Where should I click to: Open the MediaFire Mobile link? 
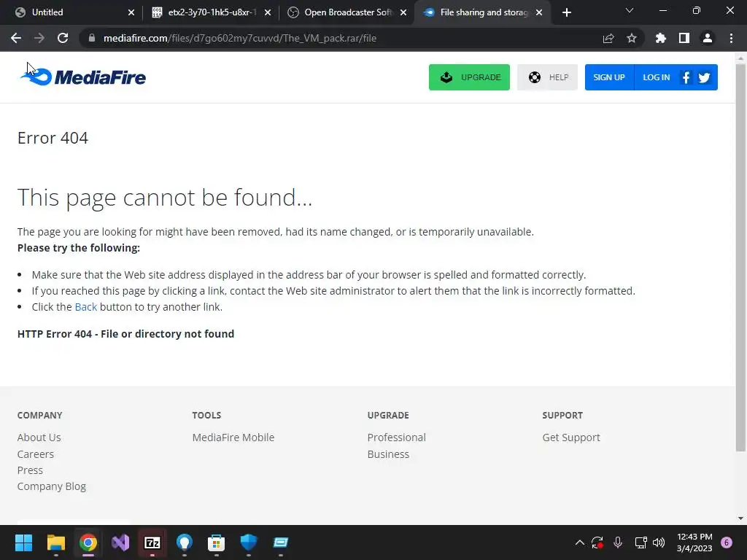tap(233, 437)
